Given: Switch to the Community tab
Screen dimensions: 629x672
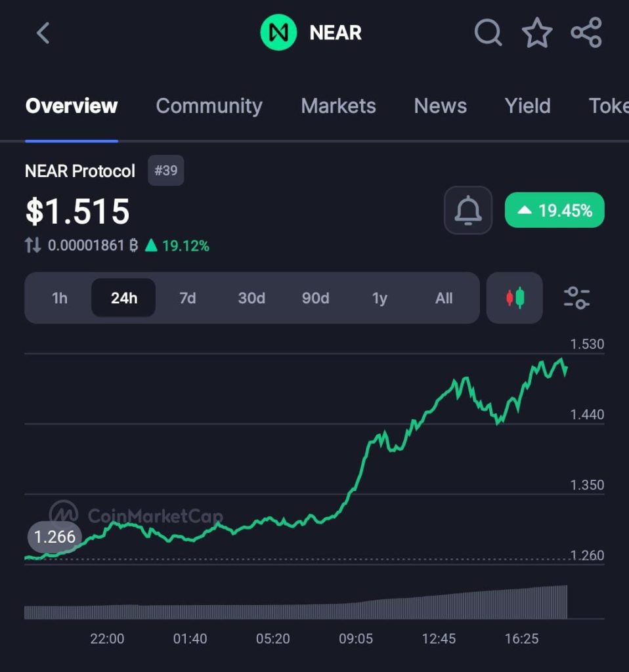Looking at the screenshot, I should (x=209, y=106).
